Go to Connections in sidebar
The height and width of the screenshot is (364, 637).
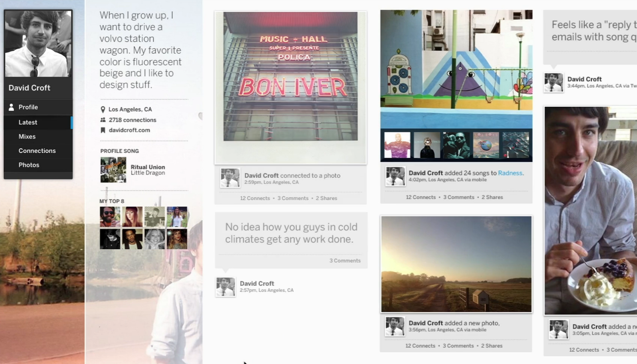click(37, 151)
